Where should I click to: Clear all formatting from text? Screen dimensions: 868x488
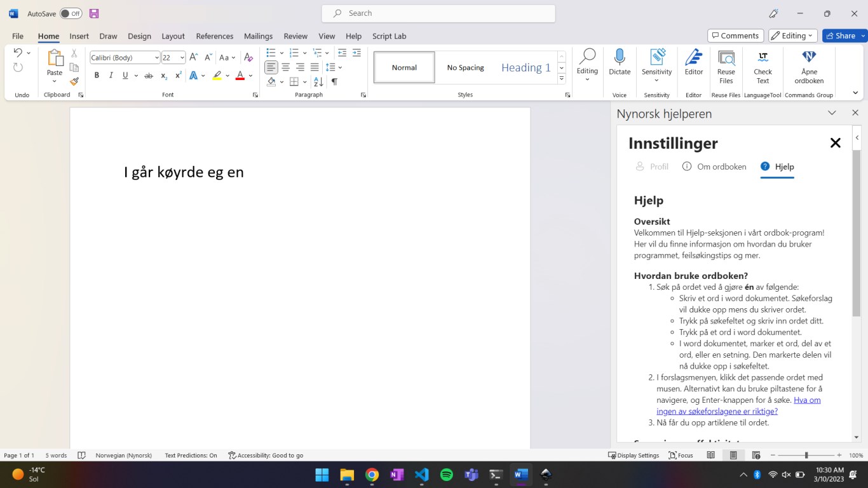click(x=248, y=57)
